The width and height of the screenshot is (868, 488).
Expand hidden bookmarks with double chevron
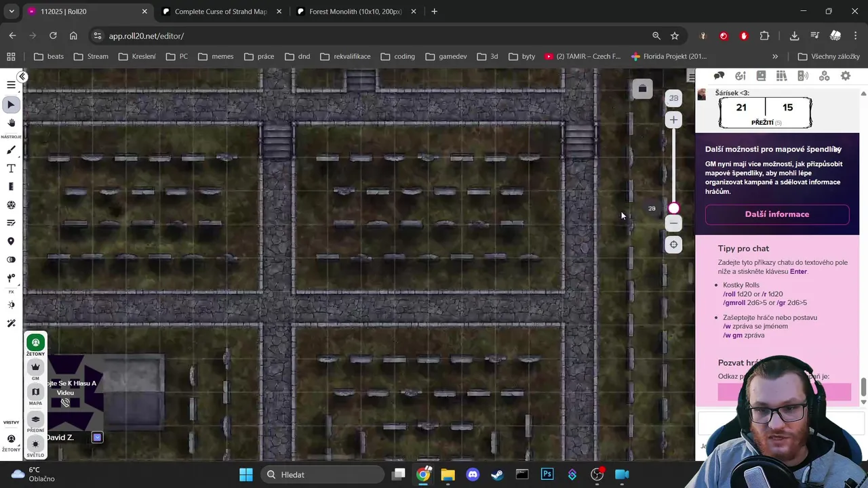(775, 56)
